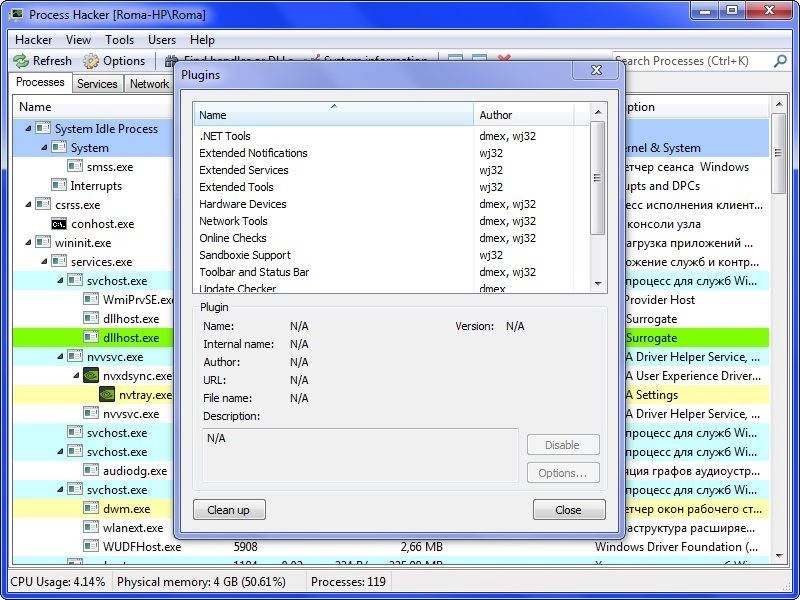This screenshot has width=800, height=600.
Task: Collapse the wininit.exe tree node
Action: 28,243
